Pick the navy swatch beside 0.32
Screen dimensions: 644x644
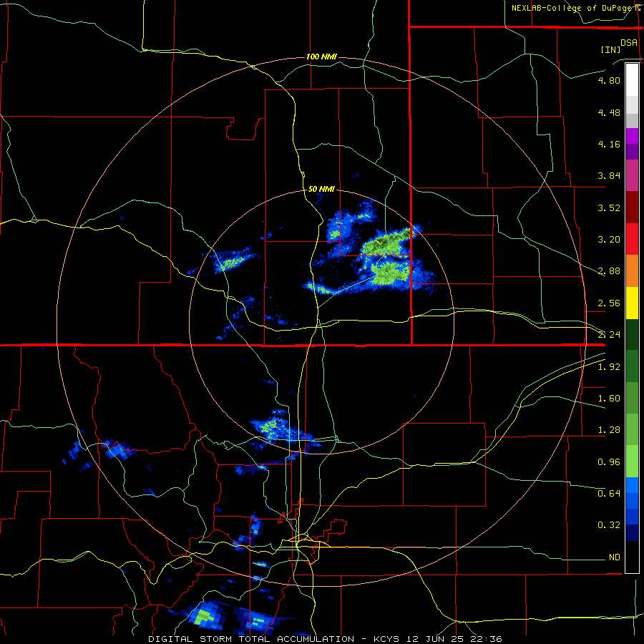click(632, 533)
